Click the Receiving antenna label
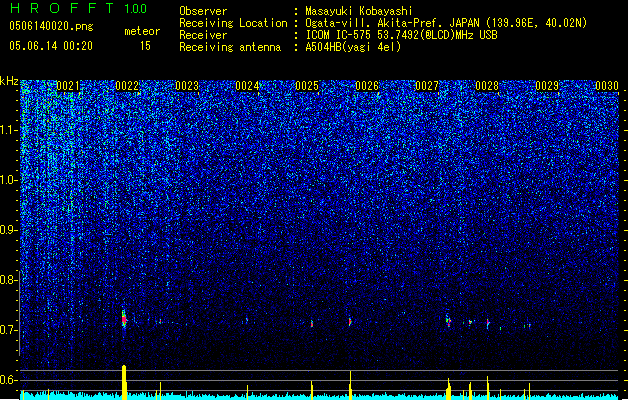 (230, 47)
